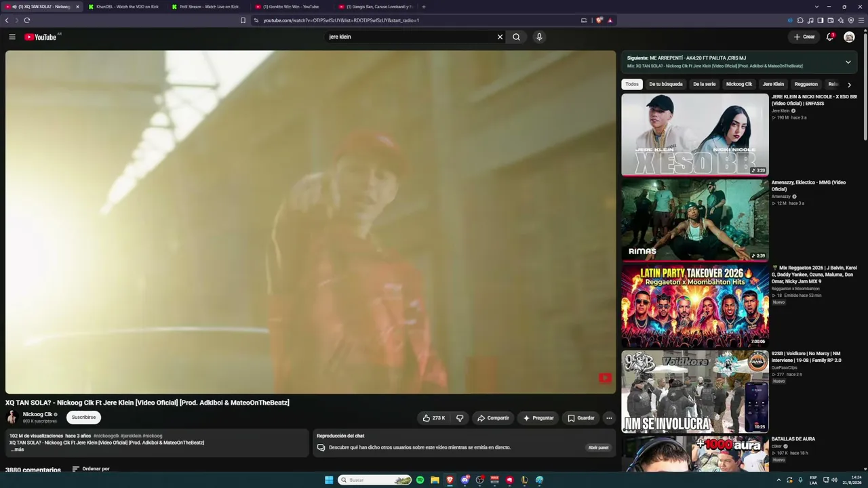The image size is (868, 488).
Task: Open the browser extensions puzzle icon
Action: 800,20
